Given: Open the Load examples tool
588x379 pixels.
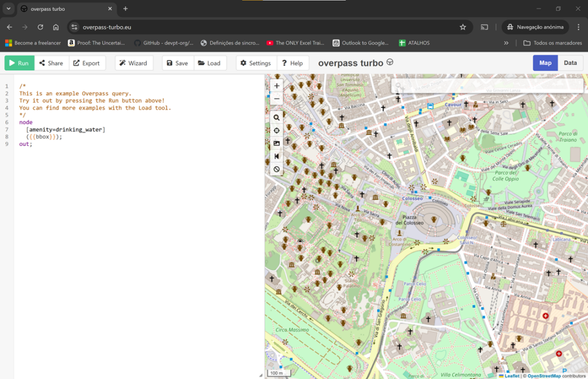Looking at the screenshot, I should (210, 63).
